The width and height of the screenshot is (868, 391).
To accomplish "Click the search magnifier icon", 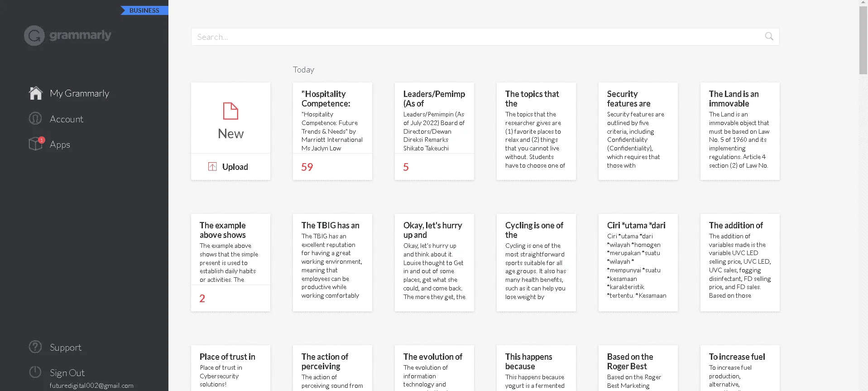I will point(769,36).
